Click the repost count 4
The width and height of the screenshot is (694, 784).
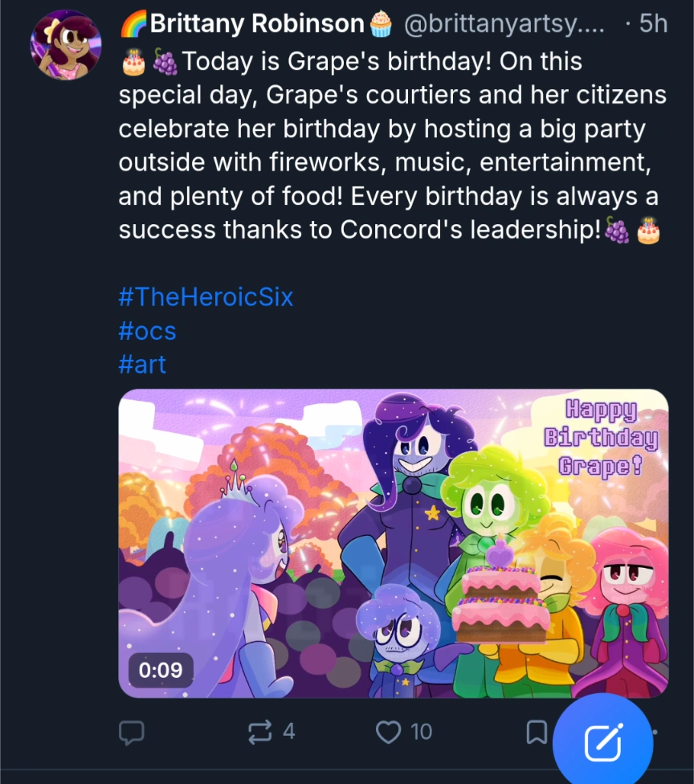pyautogui.click(x=288, y=732)
